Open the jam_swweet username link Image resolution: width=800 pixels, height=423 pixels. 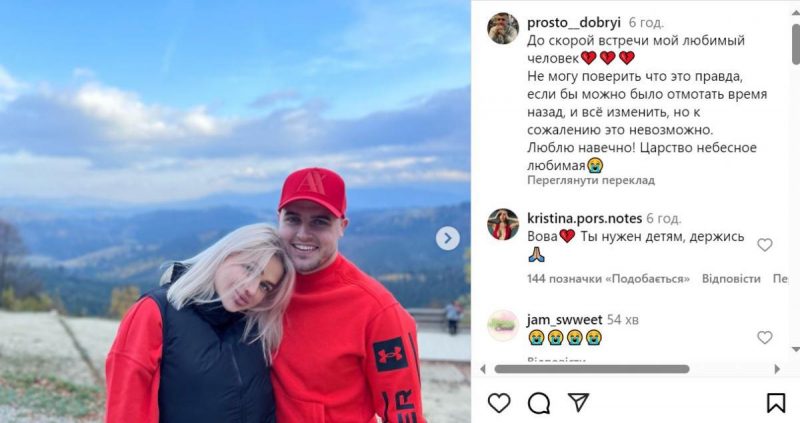(564, 320)
